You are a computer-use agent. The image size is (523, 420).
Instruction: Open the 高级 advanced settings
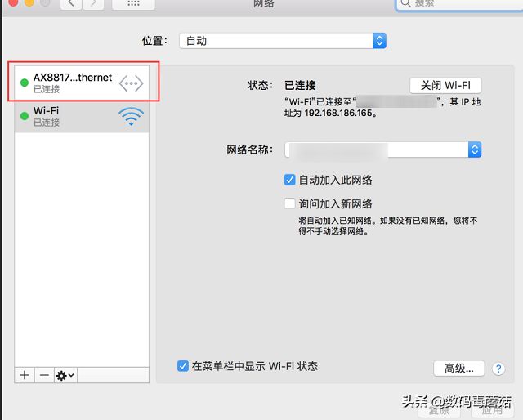coord(458,369)
